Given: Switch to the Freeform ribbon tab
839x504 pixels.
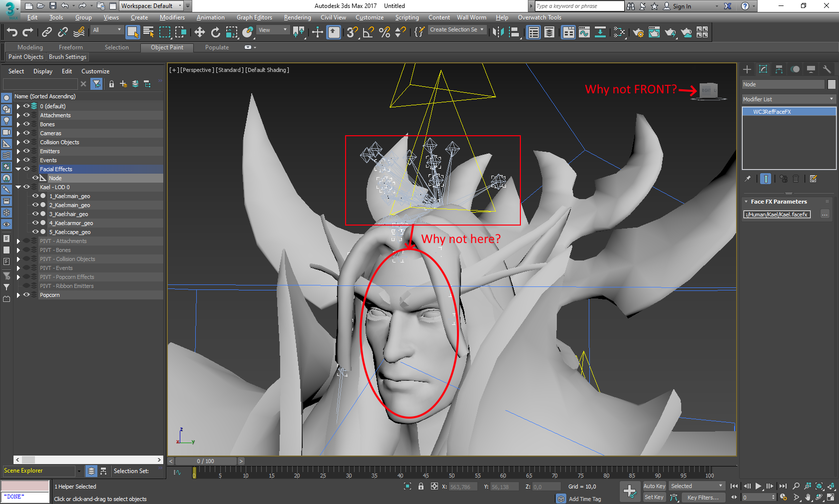Looking at the screenshot, I should coord(71,47).
